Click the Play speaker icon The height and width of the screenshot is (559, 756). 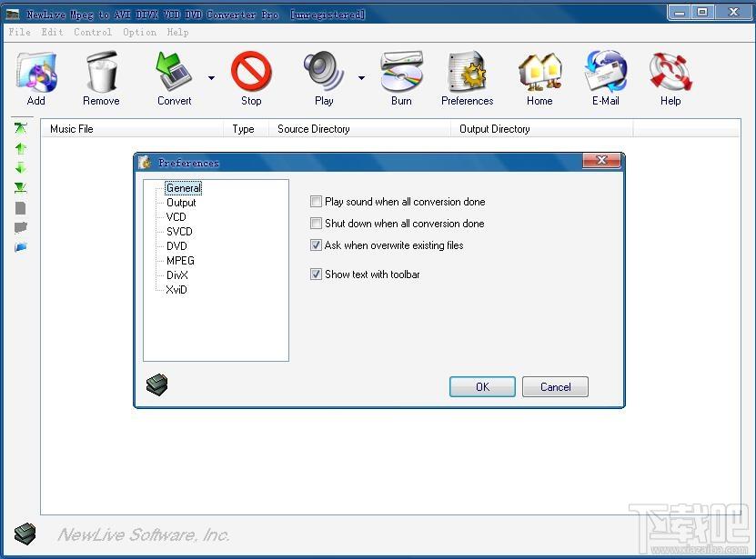click(x=324, y=73)
